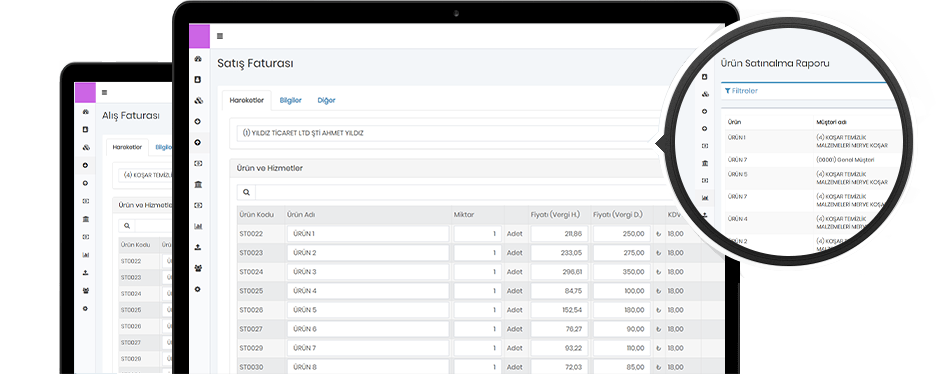Click the search magnifier in Alış Faturası products panel
945x380 pixels.
pyautogui.click(x=127, y=226)
